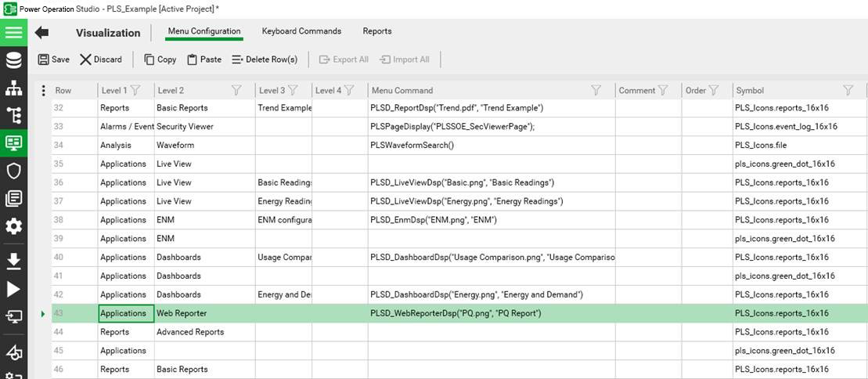Click the Row column header

[74, 90]
